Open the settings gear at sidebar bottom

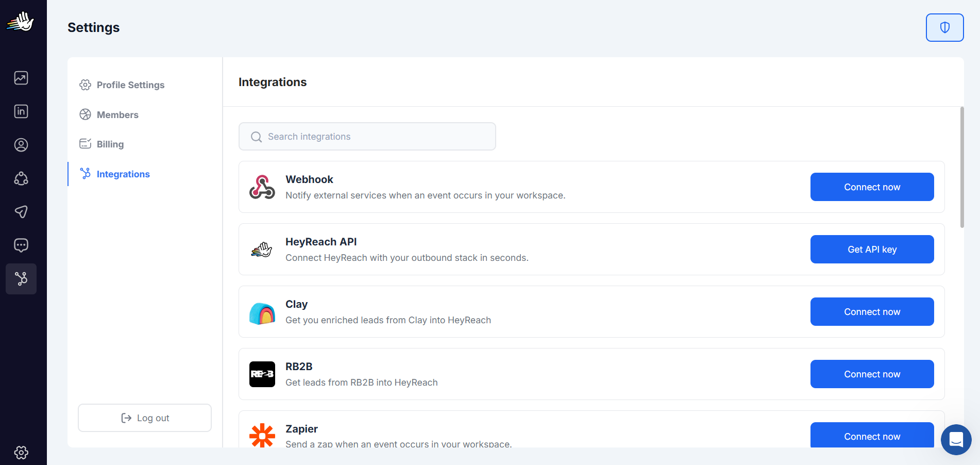(x=21, y=453)
